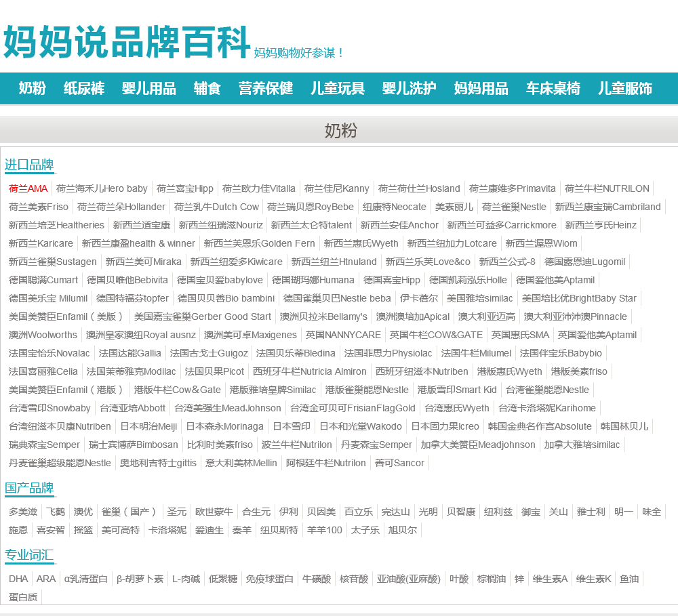Image resolution: width=678 pixels, height=616 pixels.
Task: Open 纽康特Neocate brand link
Action: tap(395, 207)
